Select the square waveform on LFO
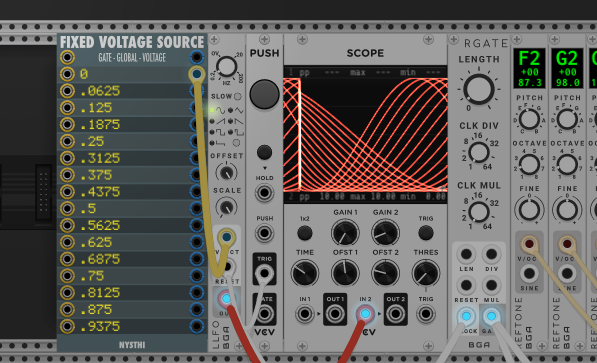The width and height of the screenshot is (597, 363). pos(212,132)
